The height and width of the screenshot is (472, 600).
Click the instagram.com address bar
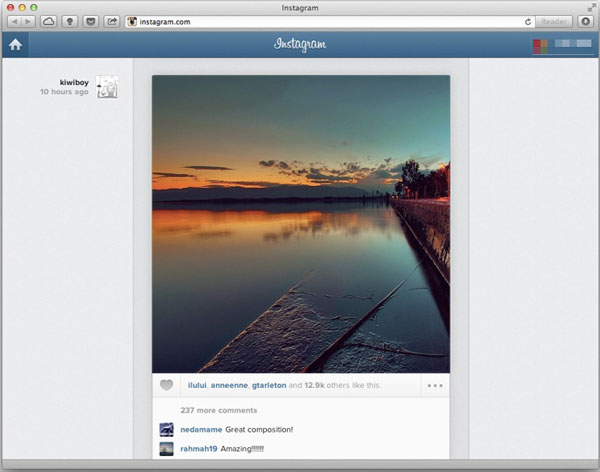click(x=320, y=21)
